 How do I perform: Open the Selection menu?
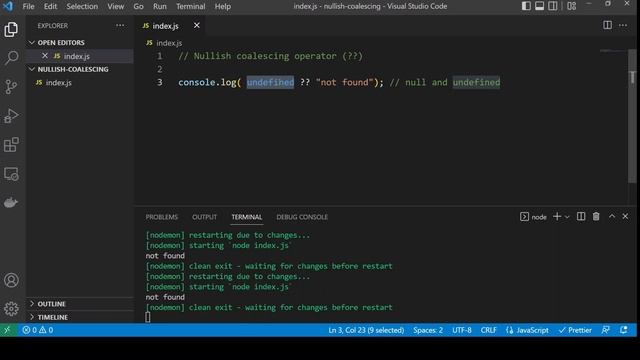click(82, 6)
